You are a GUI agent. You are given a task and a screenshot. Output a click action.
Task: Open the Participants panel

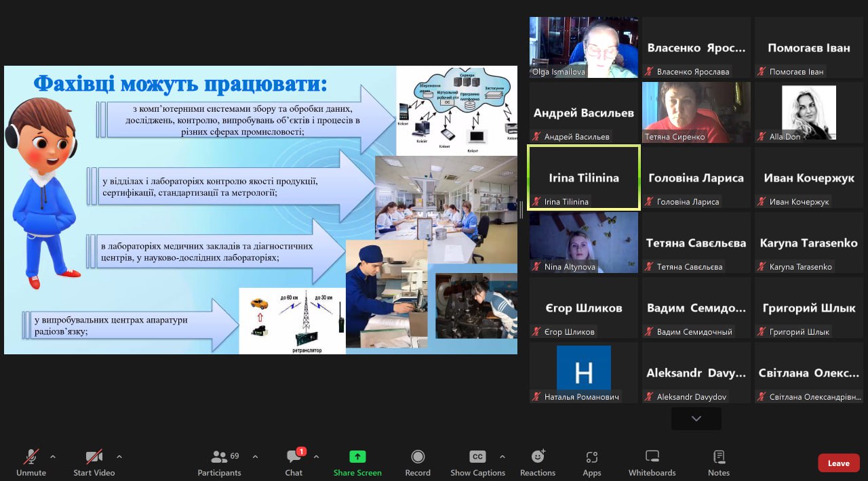coord(219,463)
